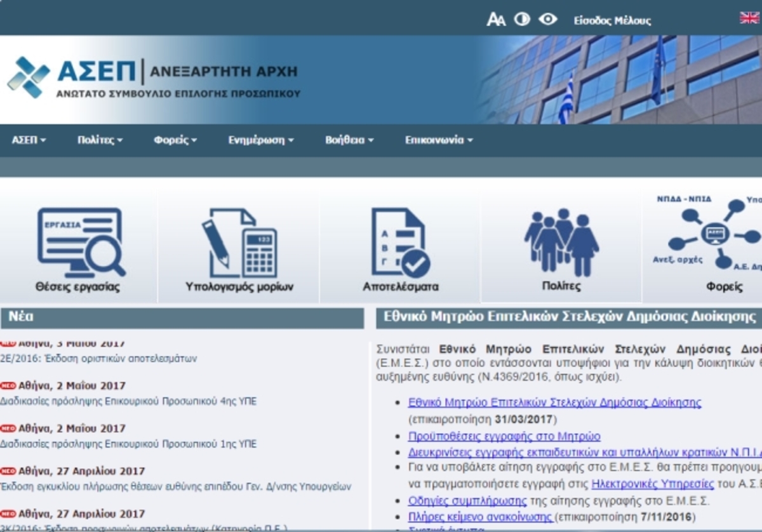Image resolution: width=762 pixels, height=532 pixels.
Task: Open the Οδηγίες συμπλήρωσης link
Action: (x=467, y=500)
